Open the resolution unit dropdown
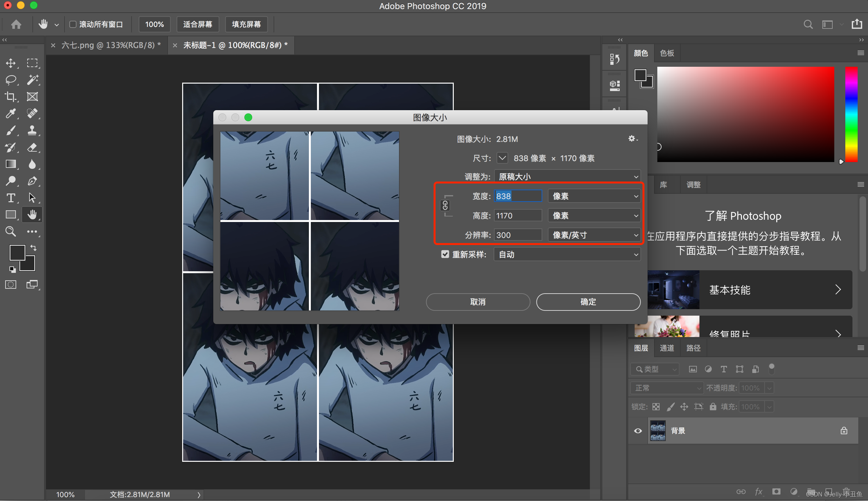 594,235
